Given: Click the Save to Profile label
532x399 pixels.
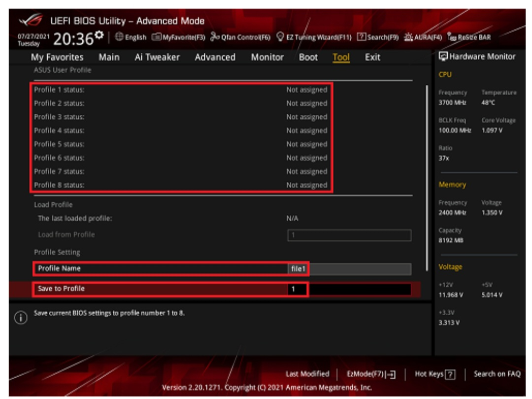Looking at the screenshot, I should click(x=61, y=288).
